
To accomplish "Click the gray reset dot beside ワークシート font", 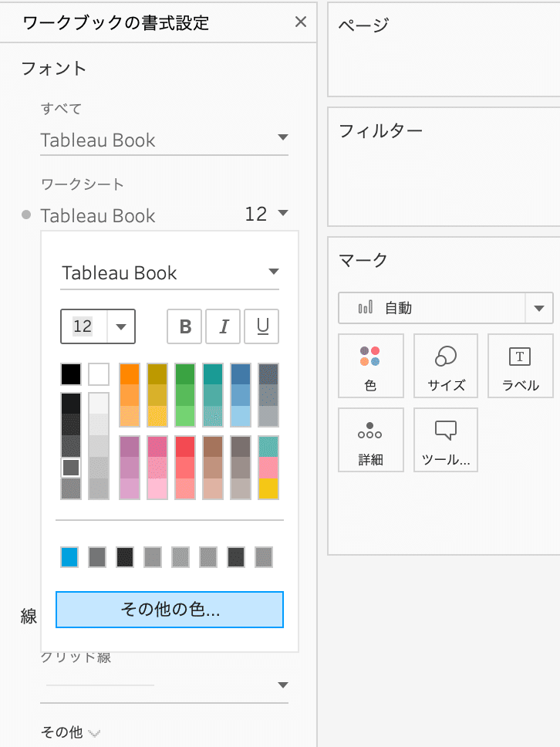I will (x=26, y=215).
